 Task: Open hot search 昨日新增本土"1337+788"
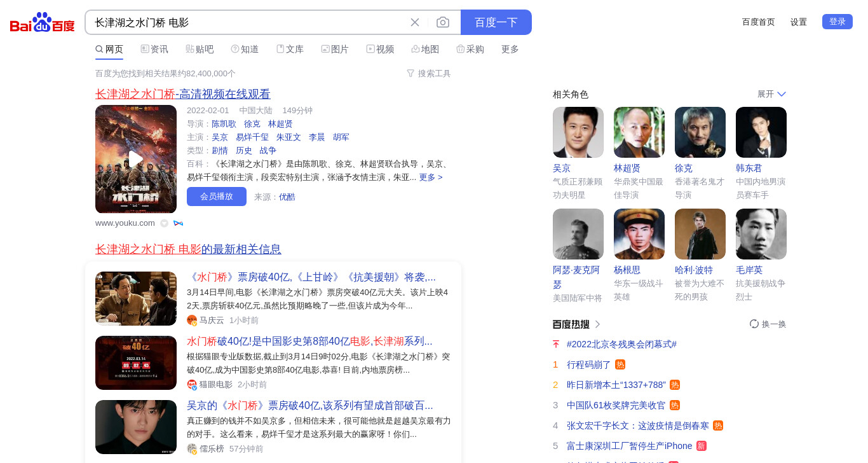[616, 385]
